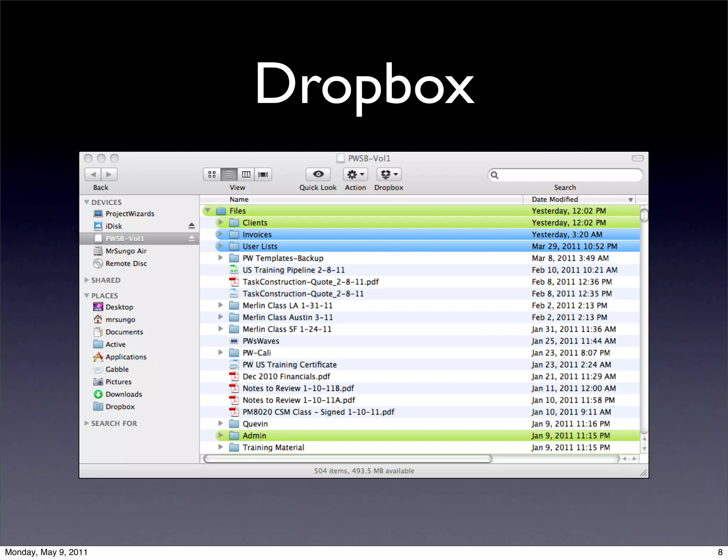This screenshot has height=560, width=728.
Task: Click in the Search field
Action: click(565, 175)
